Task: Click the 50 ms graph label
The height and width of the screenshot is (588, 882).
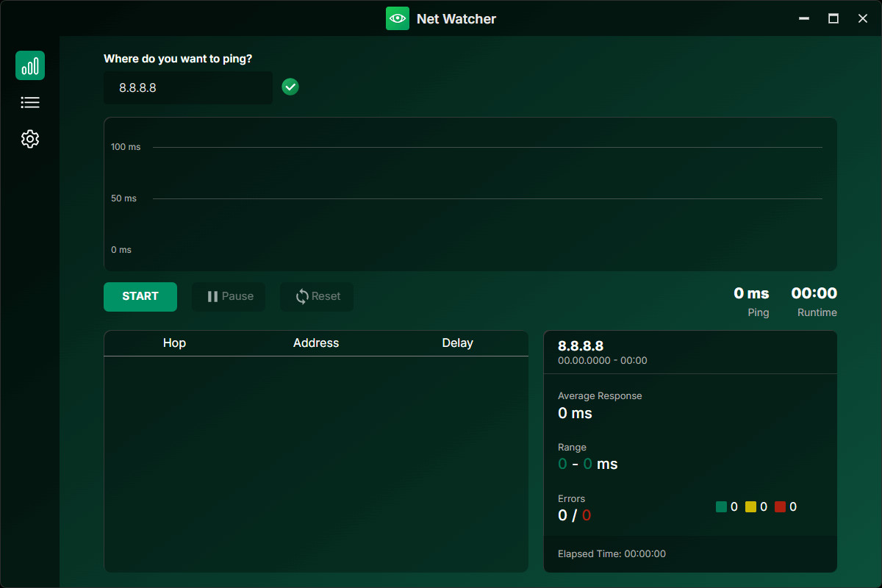Action: coord(124,198)
